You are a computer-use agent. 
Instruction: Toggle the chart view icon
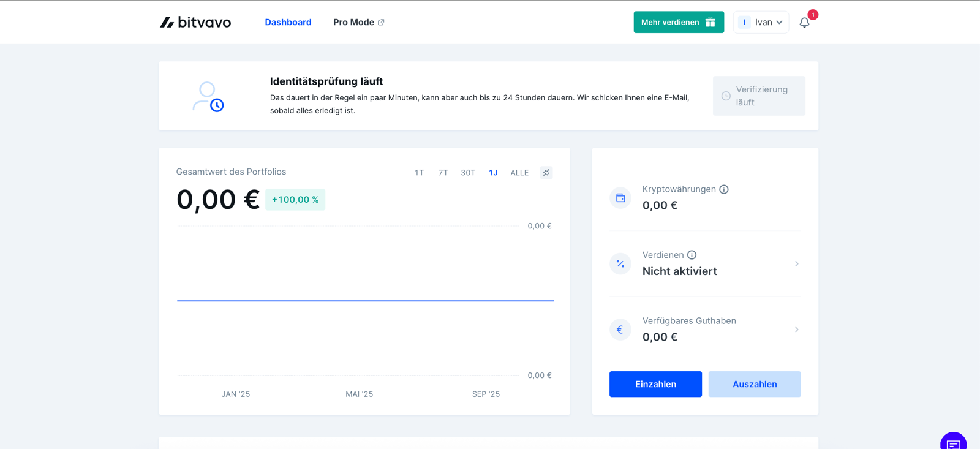(546, 173)
